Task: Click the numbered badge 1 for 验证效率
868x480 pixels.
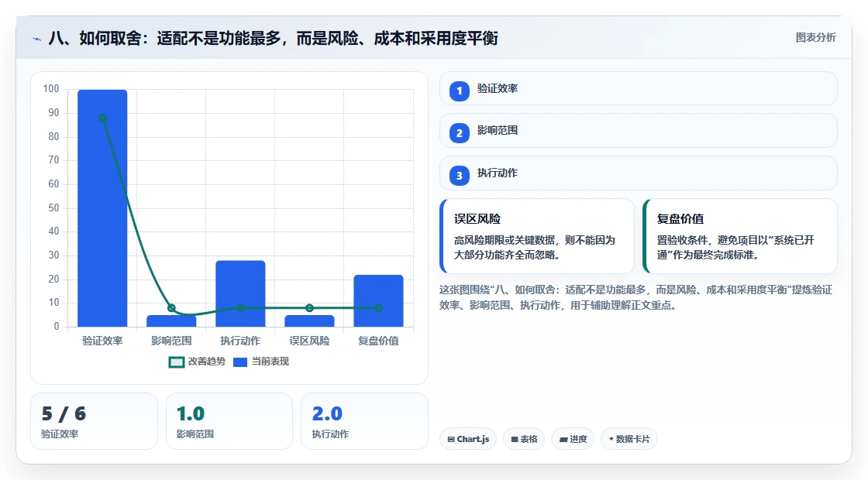Action: pyautogui.click(x=460, y=91)
